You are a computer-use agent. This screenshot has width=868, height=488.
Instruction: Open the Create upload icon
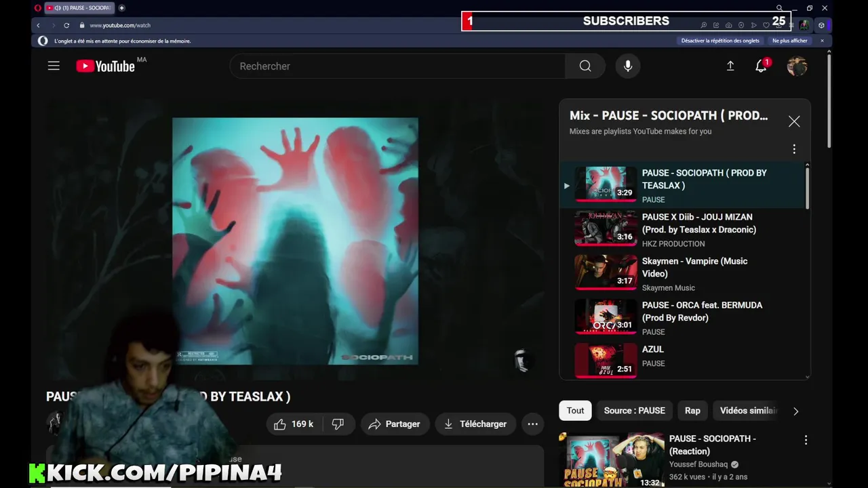730,66
